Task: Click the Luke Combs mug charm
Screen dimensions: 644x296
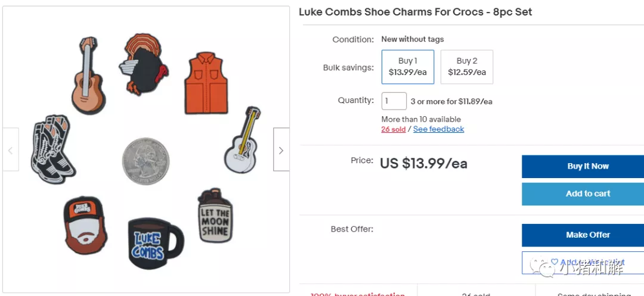Action: [154, 243]
